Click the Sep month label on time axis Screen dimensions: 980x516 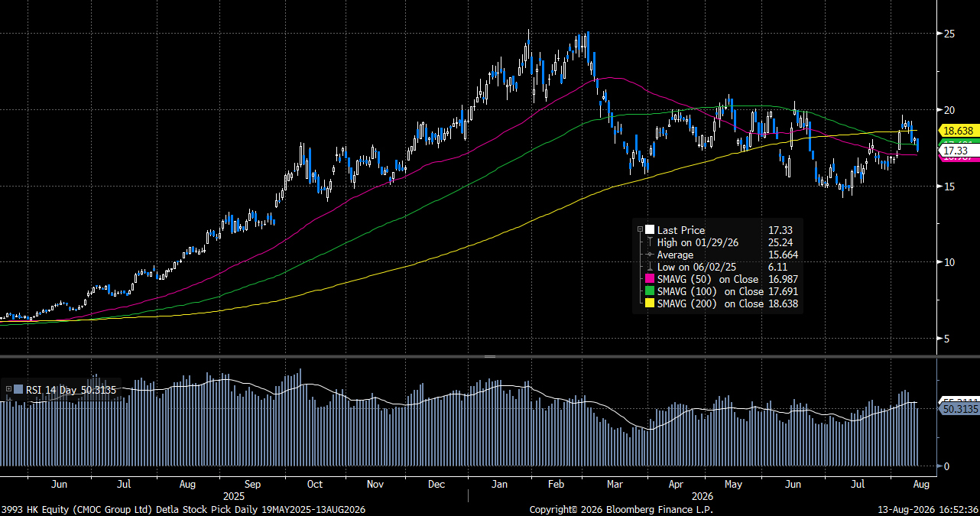254,485
